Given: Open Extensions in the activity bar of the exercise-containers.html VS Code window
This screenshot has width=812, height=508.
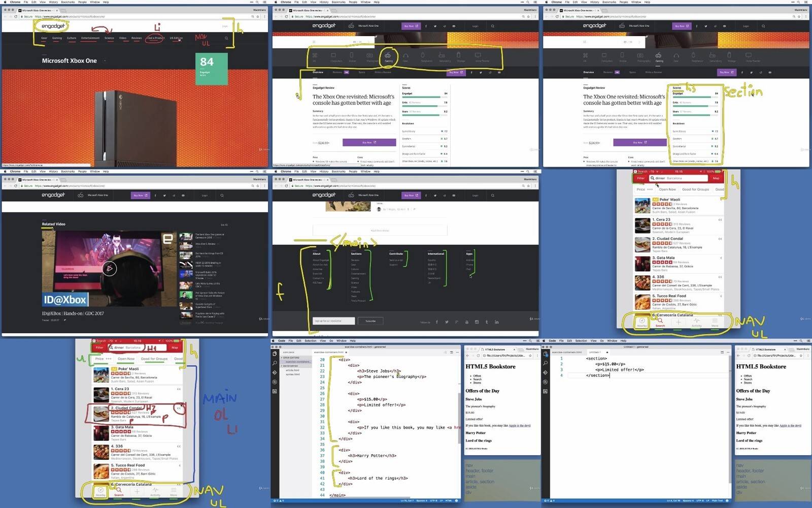Looking at the screenshot, I should [275, 391].
